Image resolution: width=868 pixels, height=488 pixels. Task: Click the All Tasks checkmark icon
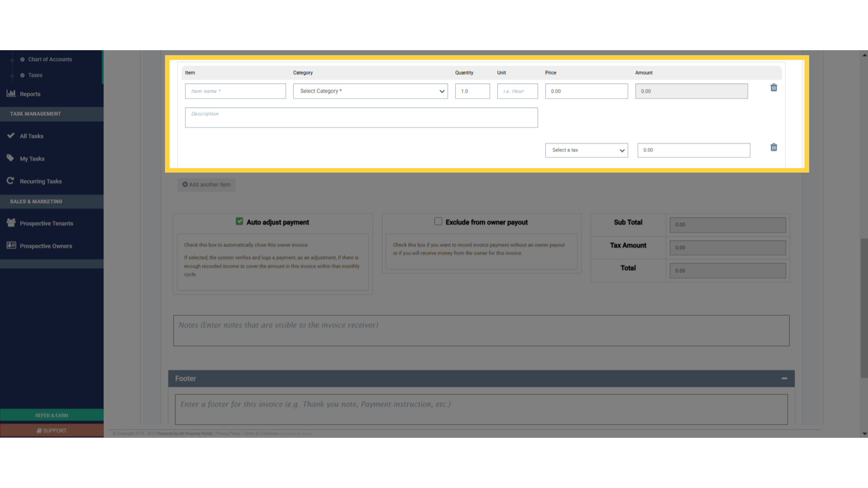(x=11, y=136)
